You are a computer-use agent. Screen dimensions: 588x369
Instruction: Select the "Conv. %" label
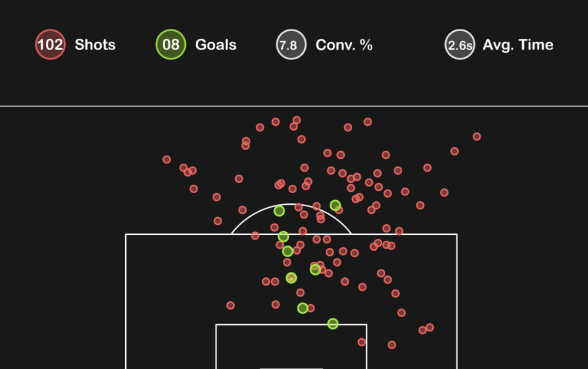[x=344, y=45]
